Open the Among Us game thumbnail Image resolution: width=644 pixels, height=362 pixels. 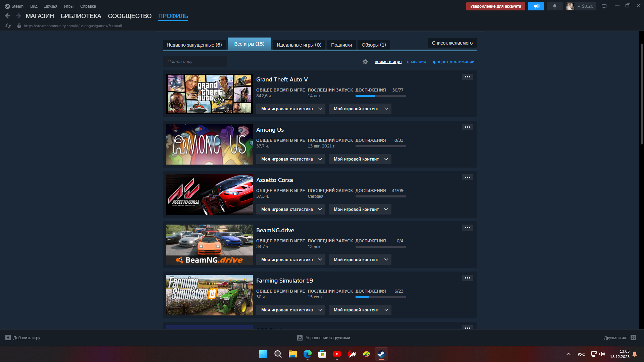209,144
